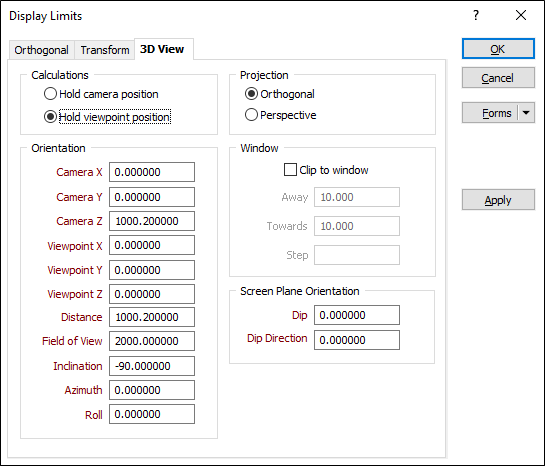The height and width of the screenshot is (466, 545).
Task: Click into the Azimuth field
Action: coord(152,390)
